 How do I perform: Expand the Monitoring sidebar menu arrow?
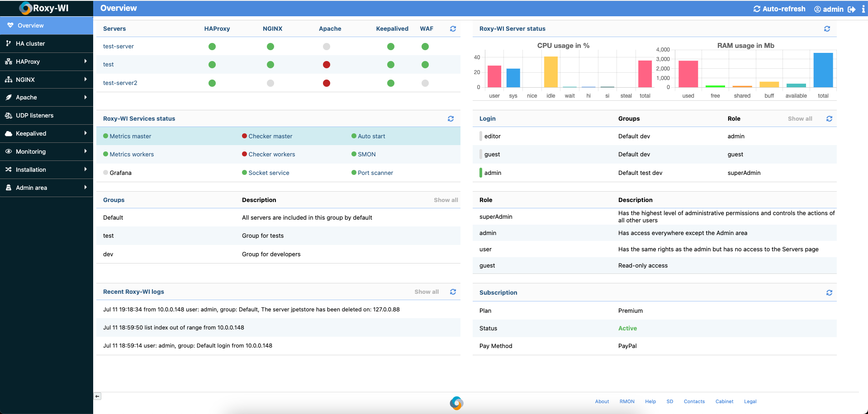(85, 151)
